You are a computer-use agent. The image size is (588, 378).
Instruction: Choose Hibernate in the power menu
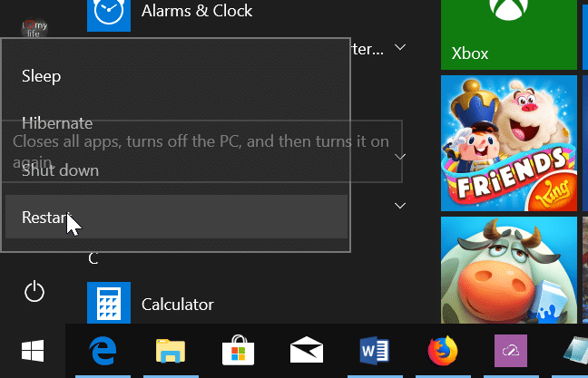[x=57, y=123]
